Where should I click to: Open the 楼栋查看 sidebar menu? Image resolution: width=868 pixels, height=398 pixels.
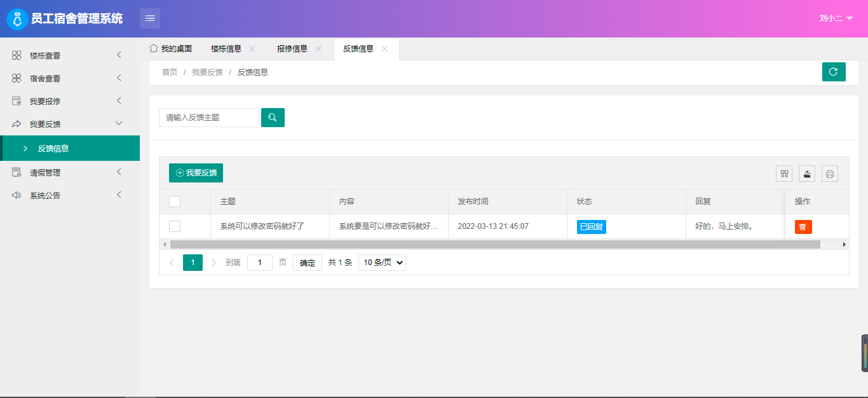click(70, 55)
